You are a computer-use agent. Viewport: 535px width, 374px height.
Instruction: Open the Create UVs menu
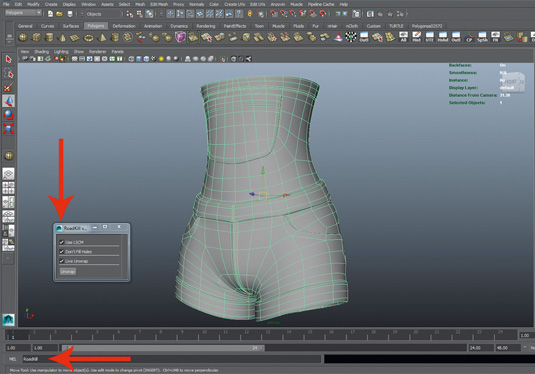234,4
